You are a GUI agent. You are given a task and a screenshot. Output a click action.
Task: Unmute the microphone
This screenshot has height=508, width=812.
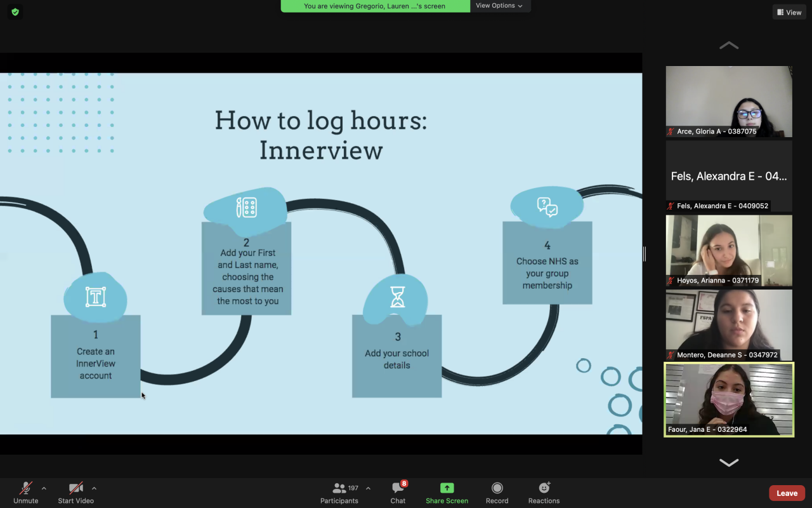click(26, 493)
